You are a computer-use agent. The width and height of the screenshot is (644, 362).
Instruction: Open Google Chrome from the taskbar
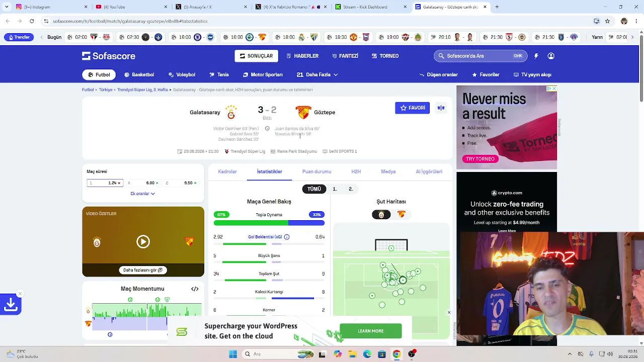396,354
